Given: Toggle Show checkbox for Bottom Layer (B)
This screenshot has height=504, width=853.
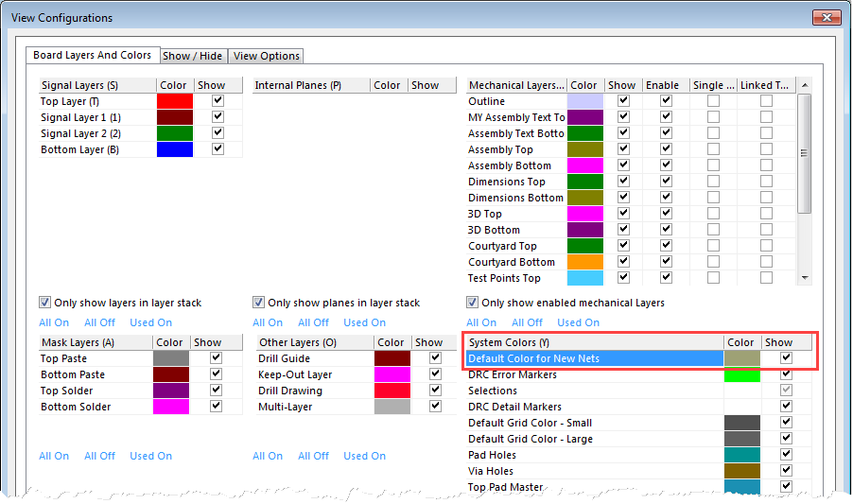Looking at the screenshot, I should [x=218, y=149].
